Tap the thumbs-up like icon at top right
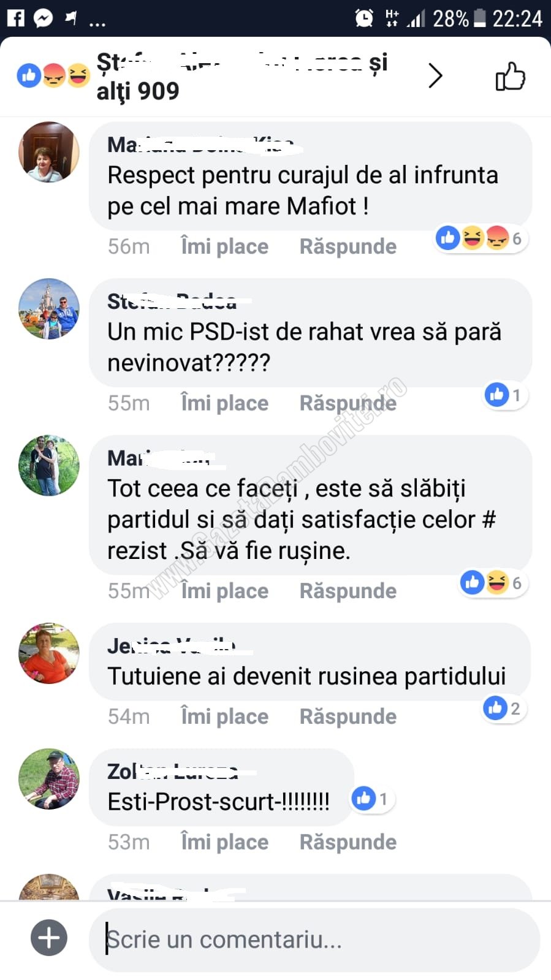551x980 pixels. (510, 76)
